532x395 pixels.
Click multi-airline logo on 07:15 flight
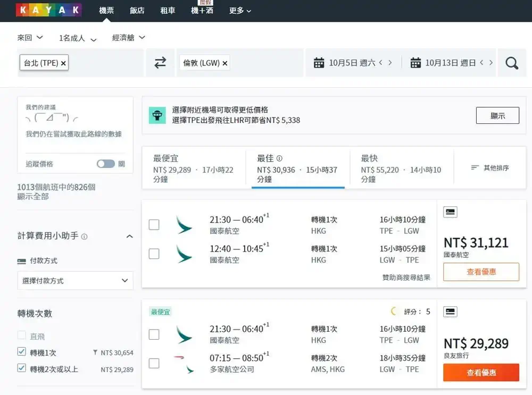pos(184,364)
